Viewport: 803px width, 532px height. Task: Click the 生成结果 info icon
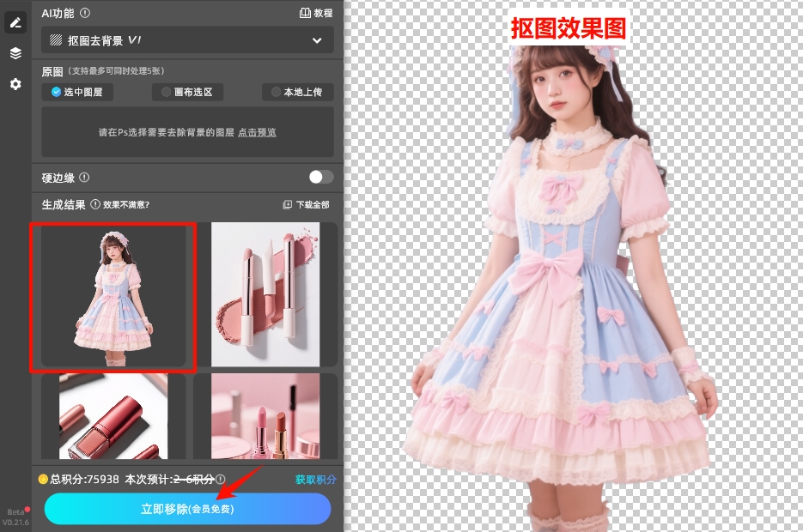95,204
